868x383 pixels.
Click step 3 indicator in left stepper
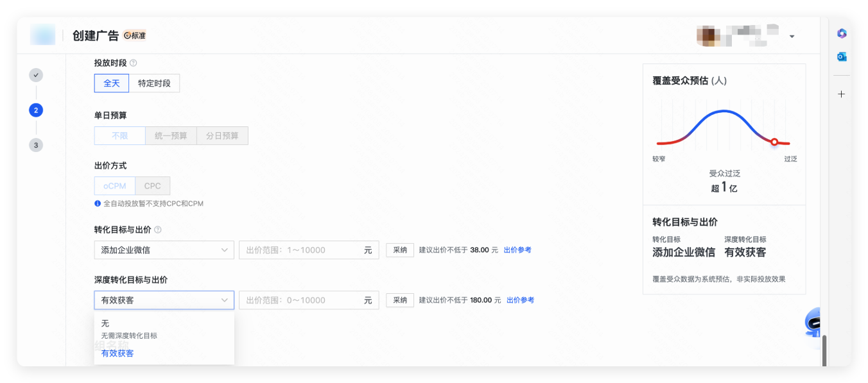pos(36,145)
